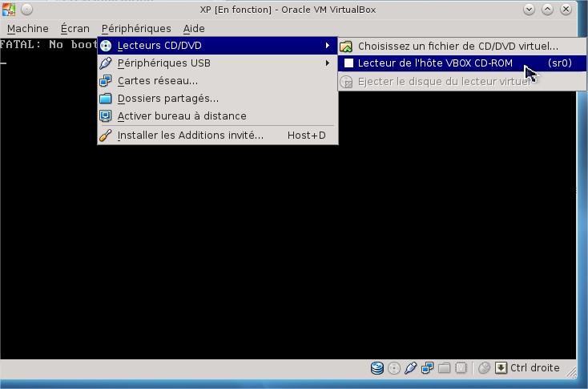Click the Ejecter le disque du lecteur virtuel entry

[x=462, y=82]
